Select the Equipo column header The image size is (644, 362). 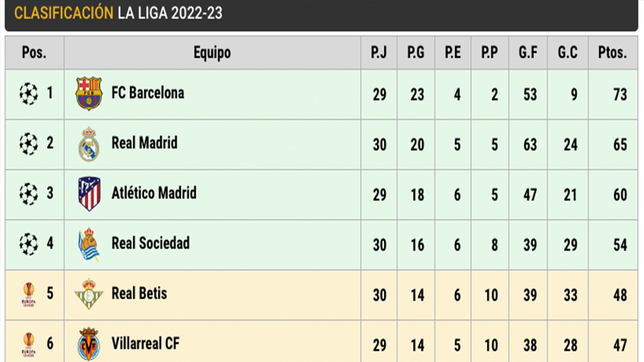click(212, 53)
